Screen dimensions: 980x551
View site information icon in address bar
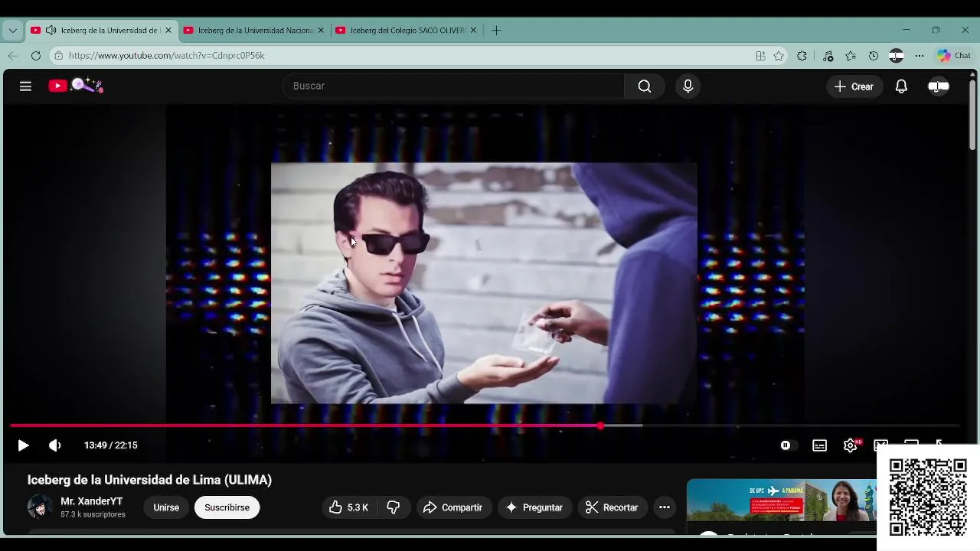(58, 56)
